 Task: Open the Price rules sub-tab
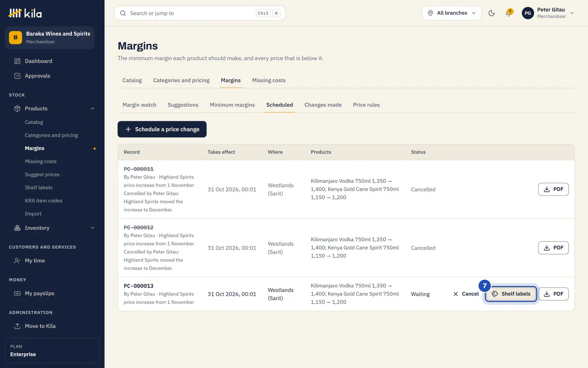click(x=366, y=105)
